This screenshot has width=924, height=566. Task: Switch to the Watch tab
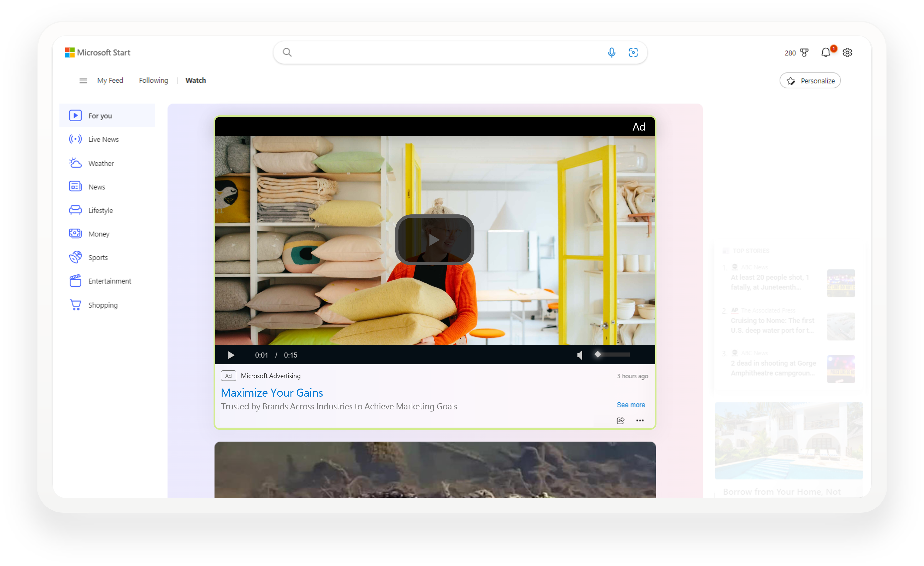coord(195,80)
